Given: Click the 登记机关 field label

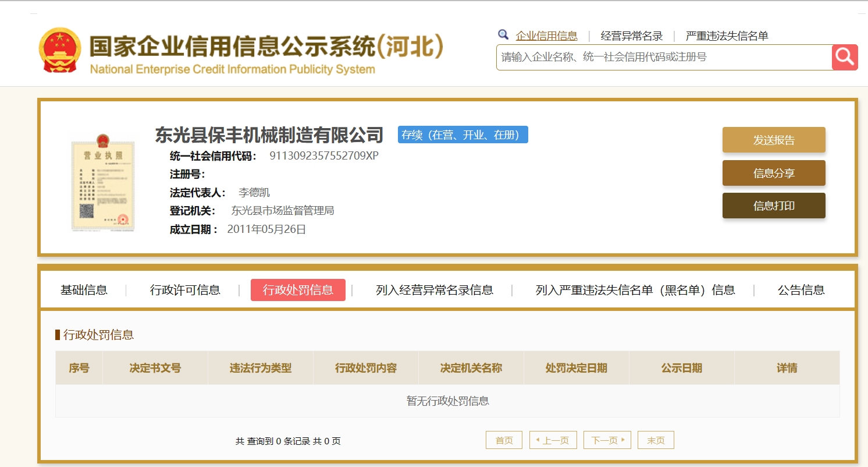Looking at the screenshot, I should (193, 211).
